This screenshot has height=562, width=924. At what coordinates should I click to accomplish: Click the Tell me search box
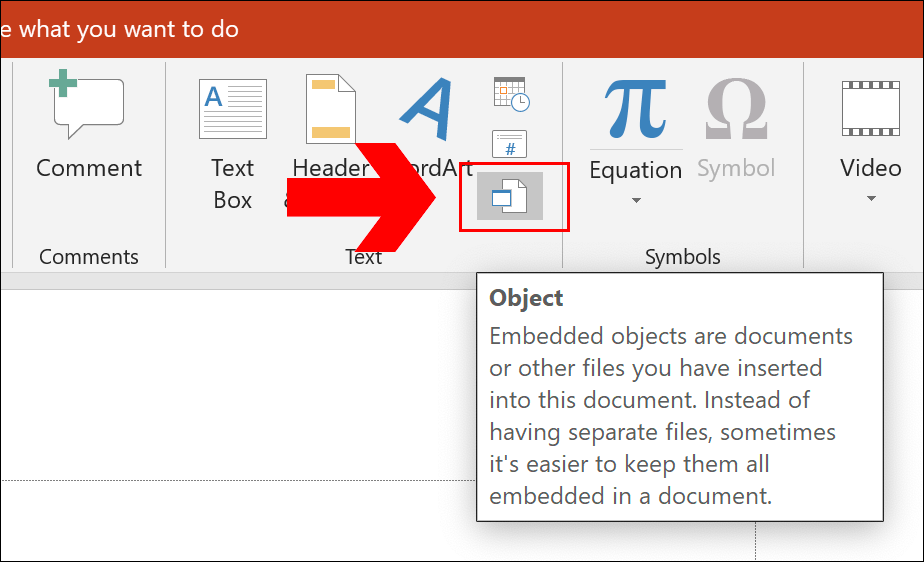120,29
